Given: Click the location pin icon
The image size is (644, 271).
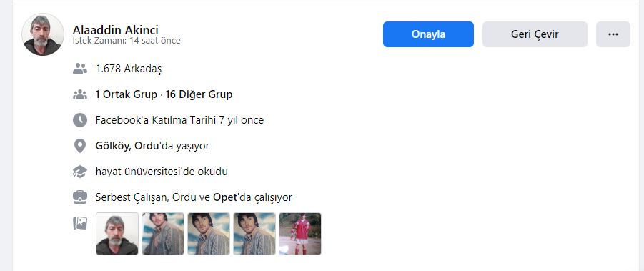Looking at the screenshot, I should point(79,146).
